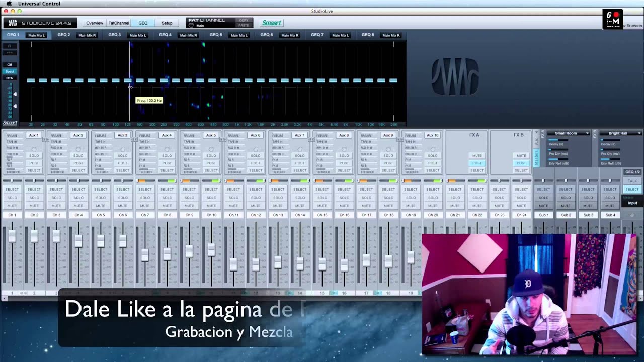Viewport: 644px width, 362px height.
Task: Click the hand icon under Aux 5
Action: coord(211,149)
